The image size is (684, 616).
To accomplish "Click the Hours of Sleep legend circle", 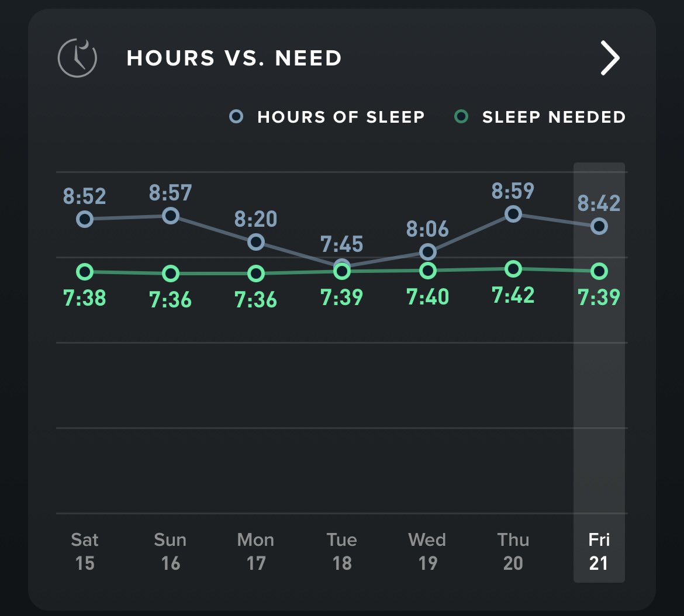I will (x=236, y=117).
